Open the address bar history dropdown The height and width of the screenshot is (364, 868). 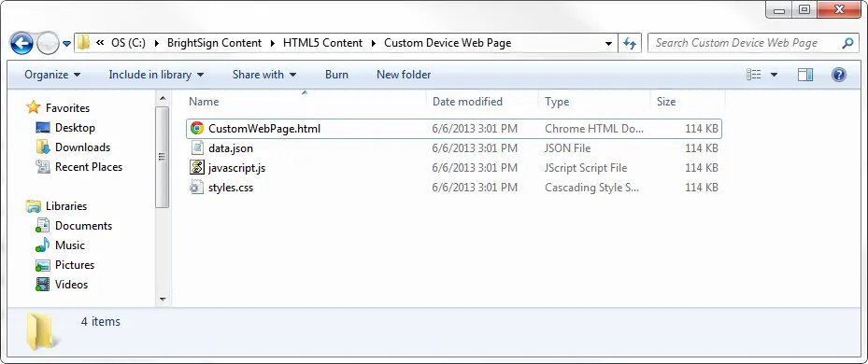(608, 43)
